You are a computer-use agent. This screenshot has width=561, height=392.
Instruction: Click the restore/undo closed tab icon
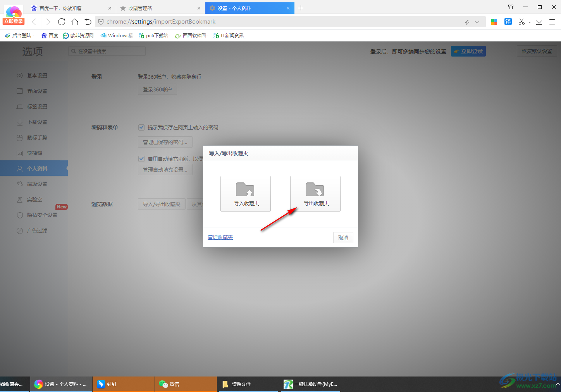coord(88,22)
